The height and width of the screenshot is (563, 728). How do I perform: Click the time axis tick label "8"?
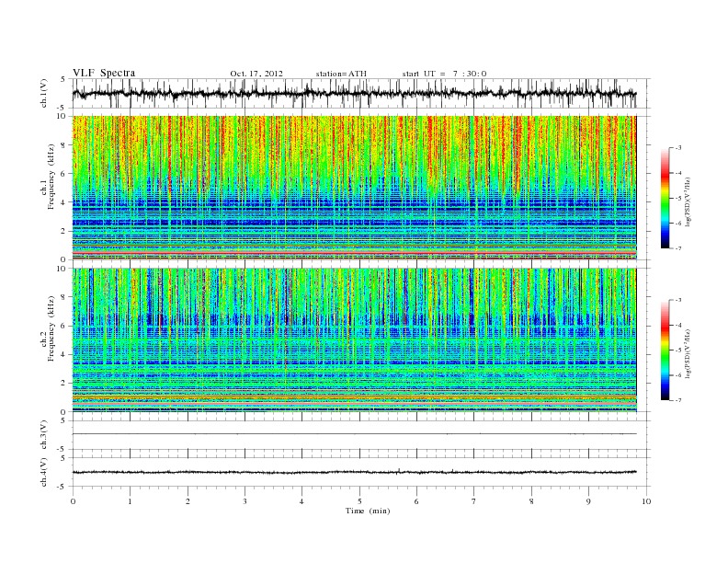(531, 501)
